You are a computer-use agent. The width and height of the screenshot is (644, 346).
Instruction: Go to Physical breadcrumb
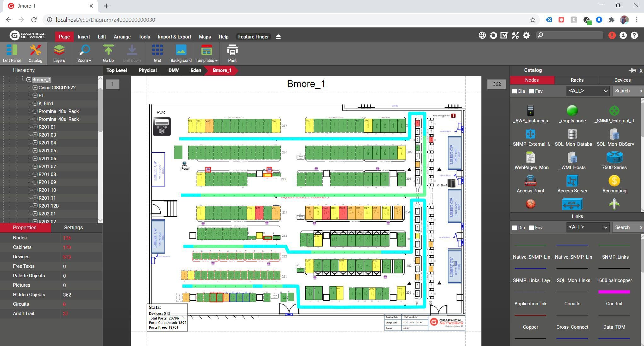[147, 70]
